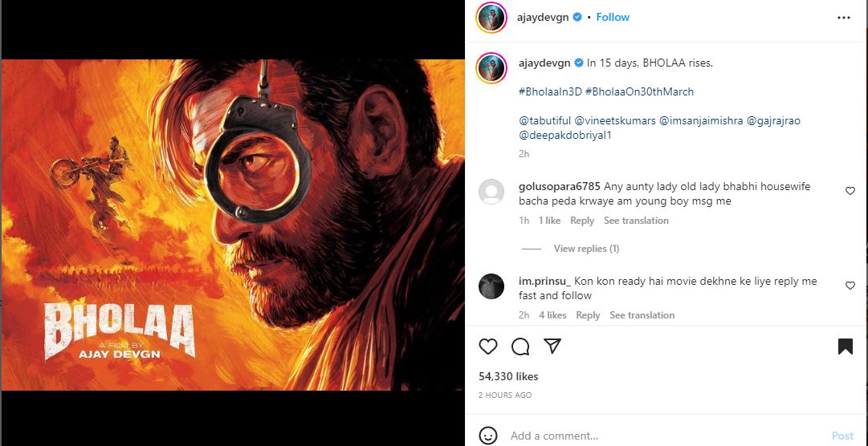Like golusopara6785's comment
This screenshot has width=868, height=446.
pyautogui.click(x=850, y=191)
